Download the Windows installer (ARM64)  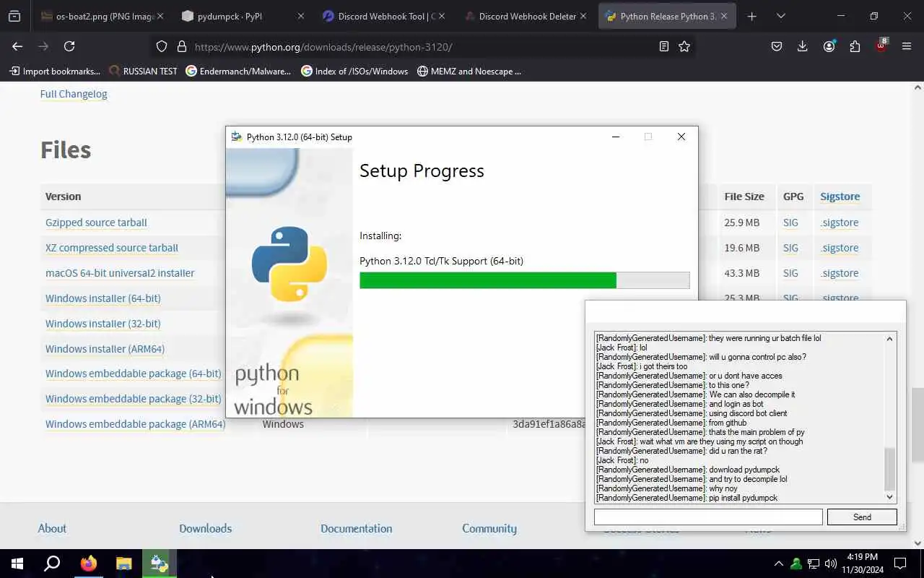point(105,349)
